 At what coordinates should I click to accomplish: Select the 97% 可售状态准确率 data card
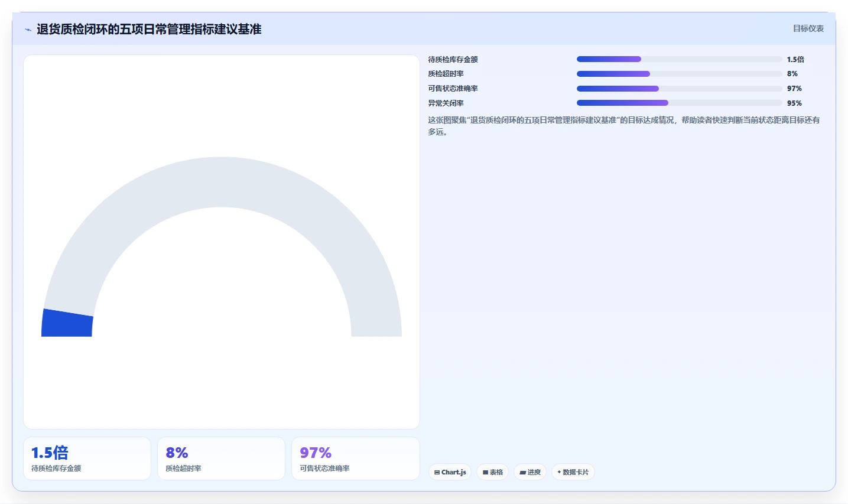click(355, 459)
